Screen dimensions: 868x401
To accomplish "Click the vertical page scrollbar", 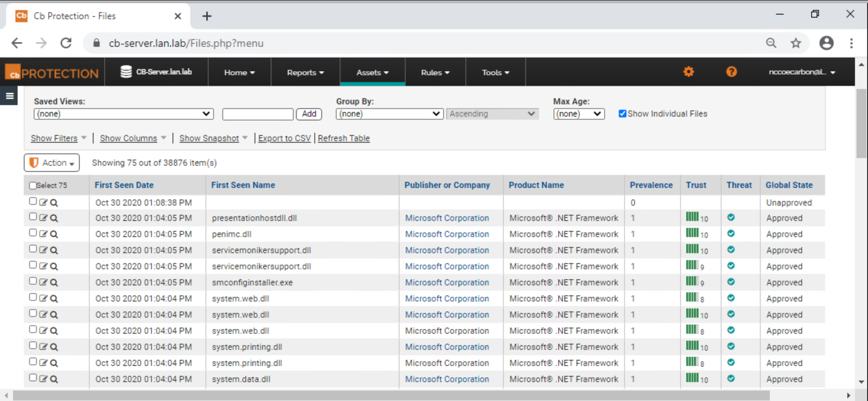I will click(x=861, y=123).
